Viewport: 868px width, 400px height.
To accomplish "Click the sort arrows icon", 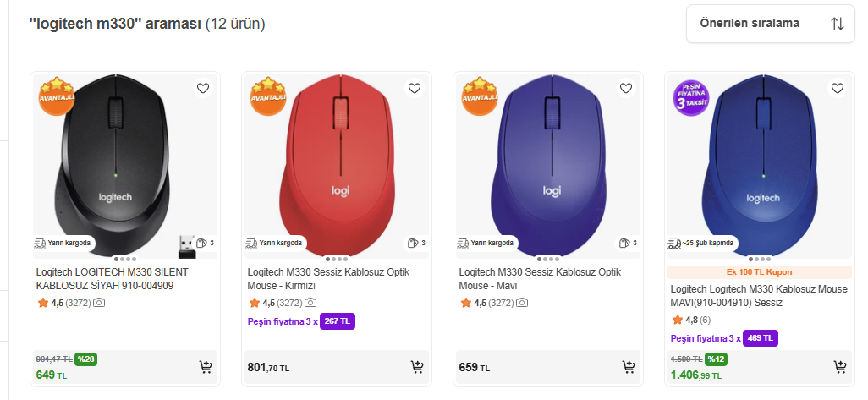I will [838, 24].
